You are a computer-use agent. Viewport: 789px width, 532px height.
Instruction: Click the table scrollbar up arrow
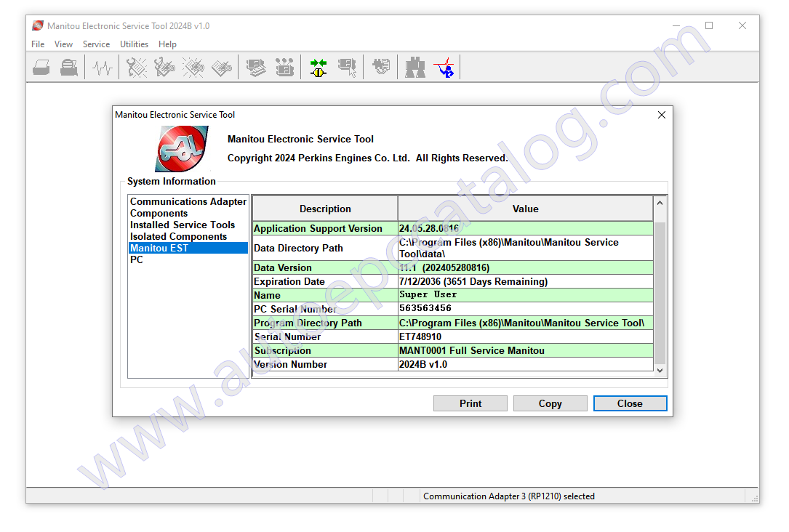(x=660, y=203)
